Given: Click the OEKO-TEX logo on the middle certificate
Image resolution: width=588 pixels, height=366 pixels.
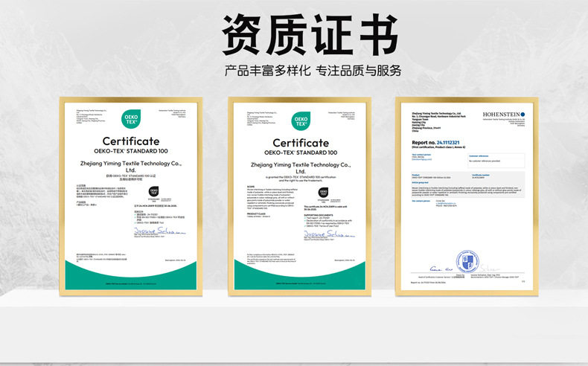Looking at the screenshot, I should point(301,121).
